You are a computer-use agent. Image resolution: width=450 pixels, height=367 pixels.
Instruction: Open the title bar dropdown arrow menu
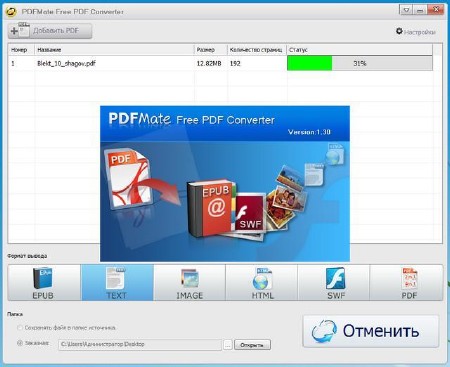point(406,10)
